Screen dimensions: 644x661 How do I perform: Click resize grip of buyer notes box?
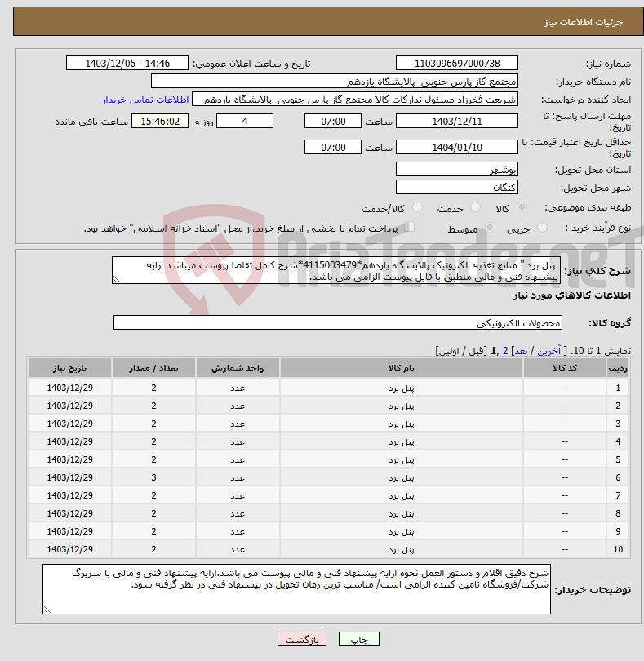point(47,609)
